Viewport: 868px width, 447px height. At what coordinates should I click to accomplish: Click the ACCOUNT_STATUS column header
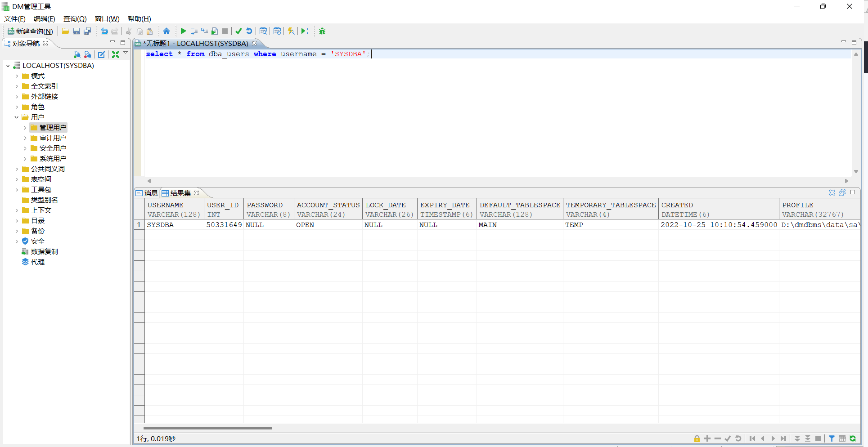point(328,210)
